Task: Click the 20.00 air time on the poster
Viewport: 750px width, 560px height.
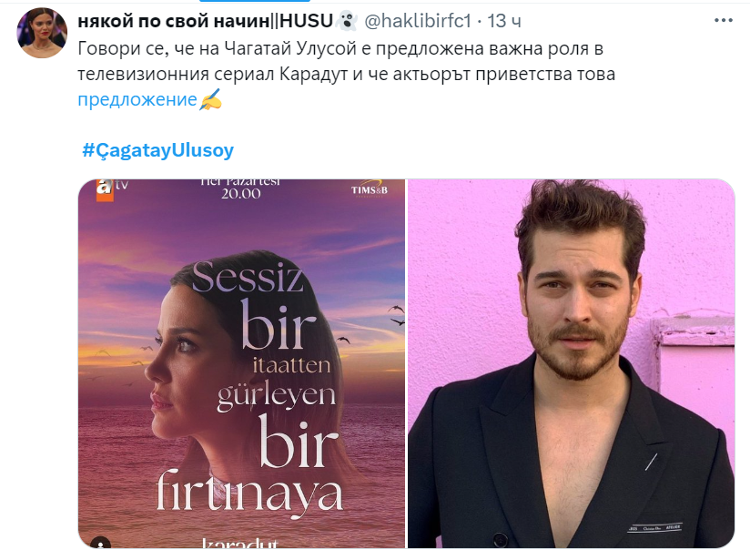Action: pos(240,193)
